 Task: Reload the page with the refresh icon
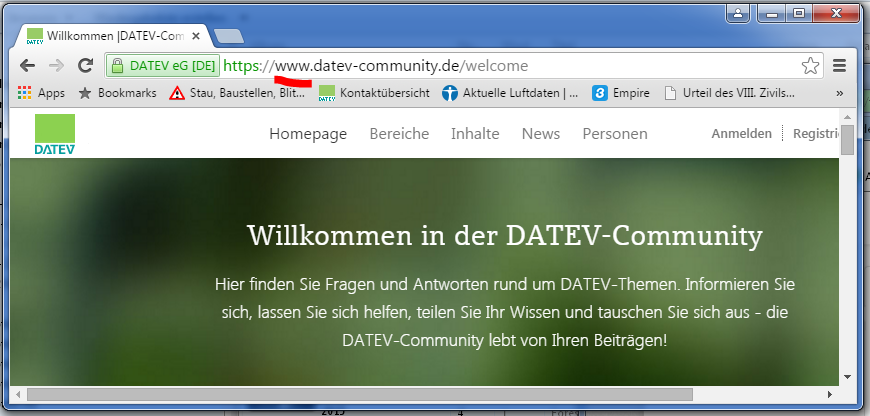pos(85,66)
